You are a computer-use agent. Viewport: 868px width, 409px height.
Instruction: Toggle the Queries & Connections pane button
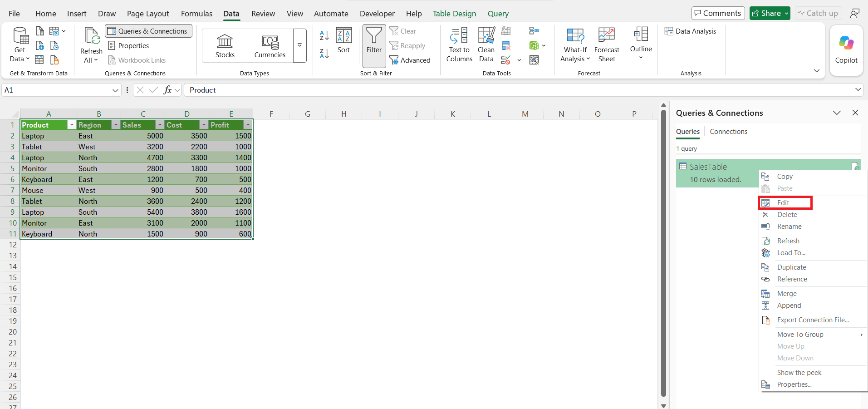coord(149,31)
